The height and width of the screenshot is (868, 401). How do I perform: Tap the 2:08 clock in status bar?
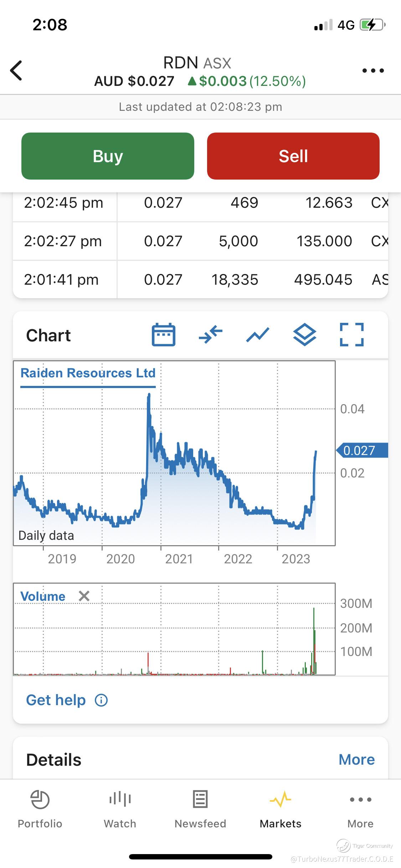click(x=50, y=25)
